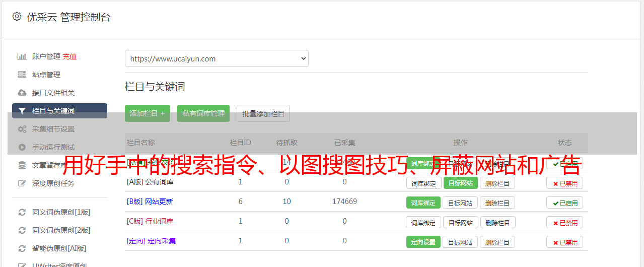
Task: Click the filter icon for 栏目与关键词
Action: [22, 111]
